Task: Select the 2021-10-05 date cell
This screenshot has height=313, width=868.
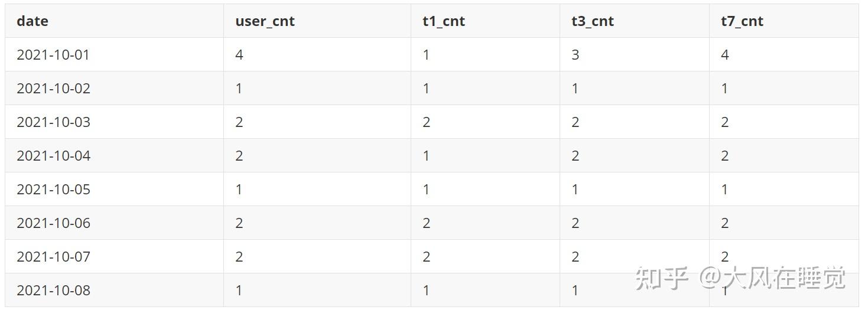Action: click(53, 190)
